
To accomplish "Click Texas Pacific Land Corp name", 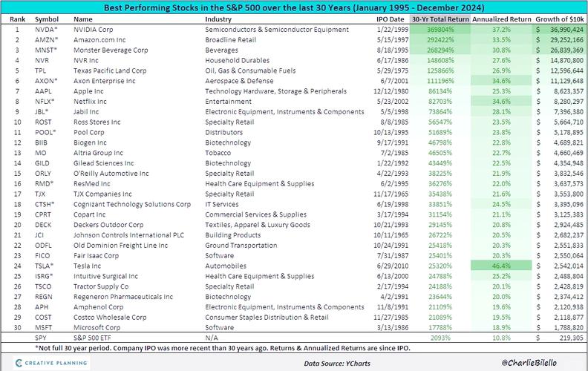I will tap(110, 70).
